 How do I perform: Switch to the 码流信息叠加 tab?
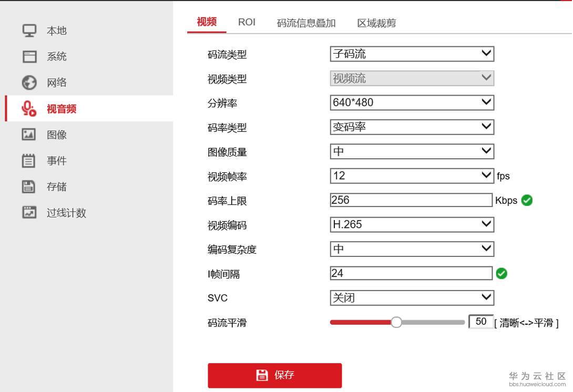click(306, 23)
